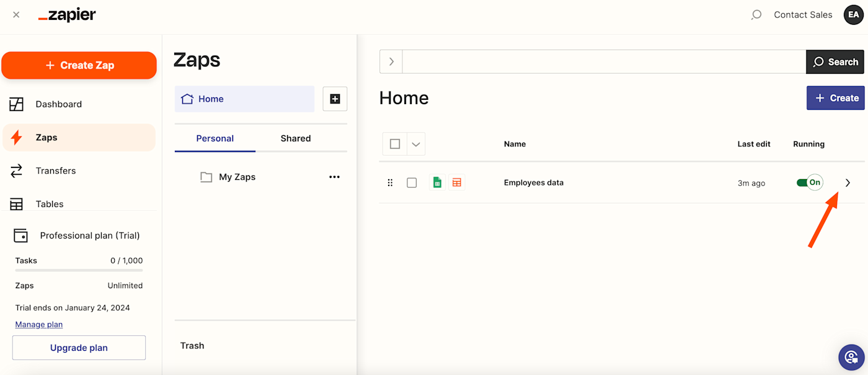
Task: Click the Last edit column header
Action: pyautogui.click(x=754, y=144)
